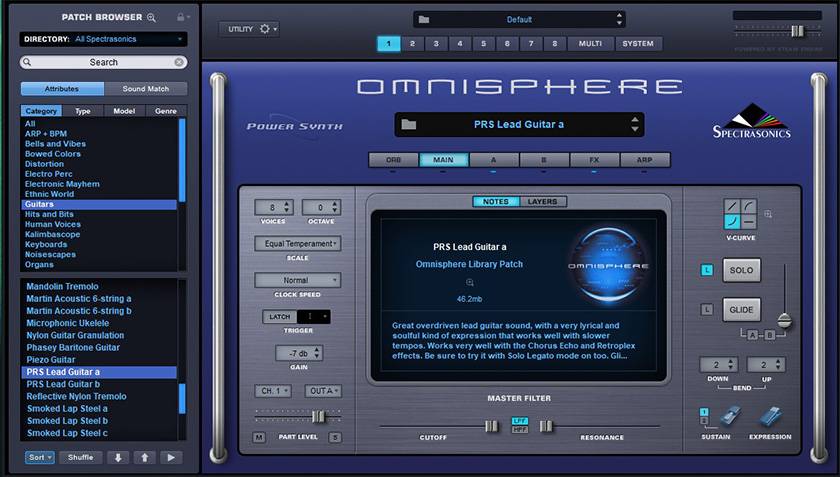Adjust the Octave stepper arrows
Screen dimensions: 840x477
tap(335, 207)
